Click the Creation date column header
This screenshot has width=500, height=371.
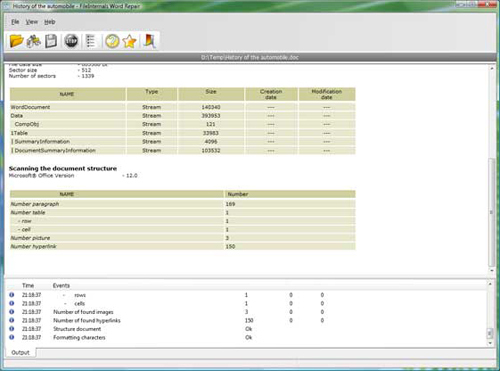point(271,94)
